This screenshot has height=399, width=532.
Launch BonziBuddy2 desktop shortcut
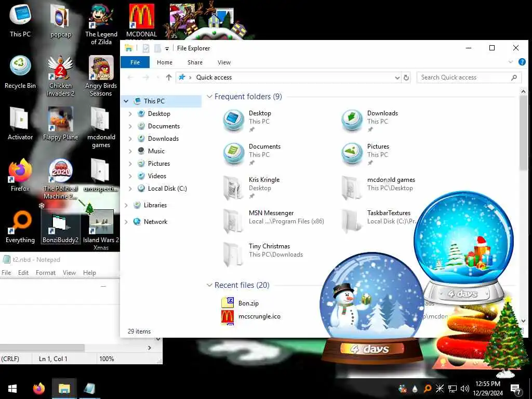[60, 227]
